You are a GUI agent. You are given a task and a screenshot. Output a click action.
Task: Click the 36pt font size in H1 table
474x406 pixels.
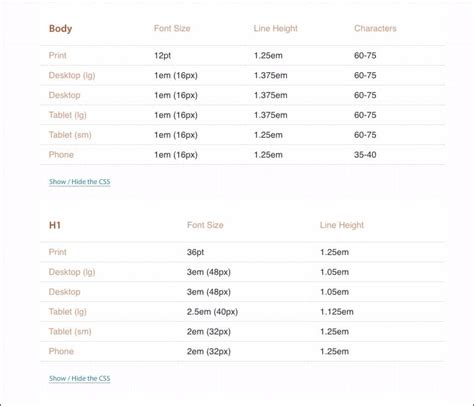click(x=195, y=252)
